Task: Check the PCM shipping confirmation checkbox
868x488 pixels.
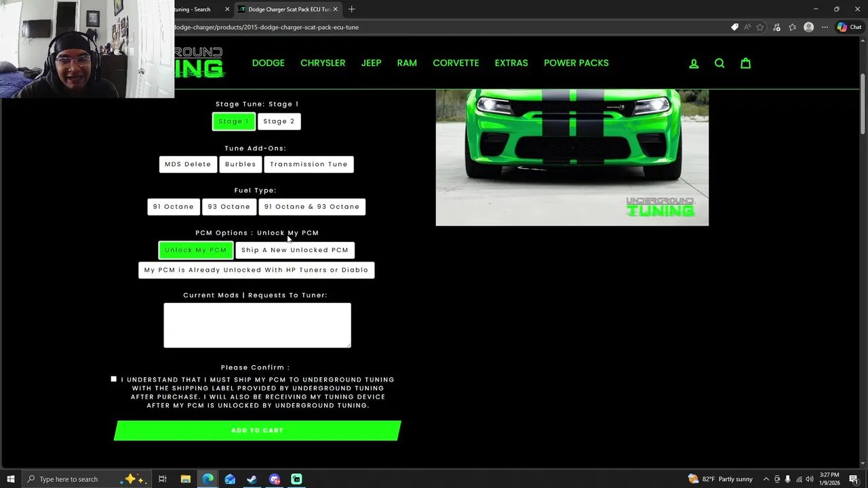Action: pos(114,379)
